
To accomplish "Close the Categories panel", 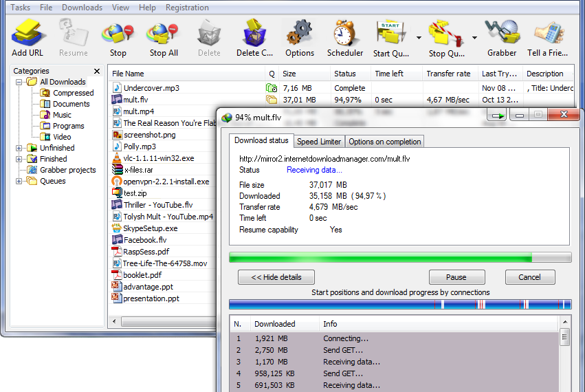I will [98, 71].
